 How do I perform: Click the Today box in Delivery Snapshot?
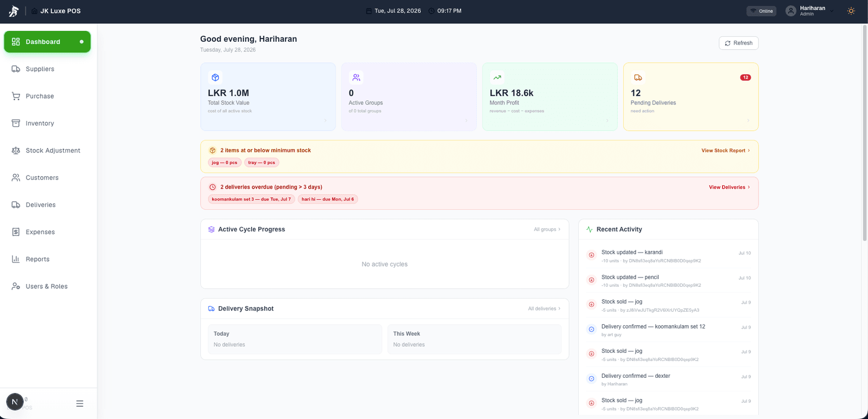[x=295, y=339]
